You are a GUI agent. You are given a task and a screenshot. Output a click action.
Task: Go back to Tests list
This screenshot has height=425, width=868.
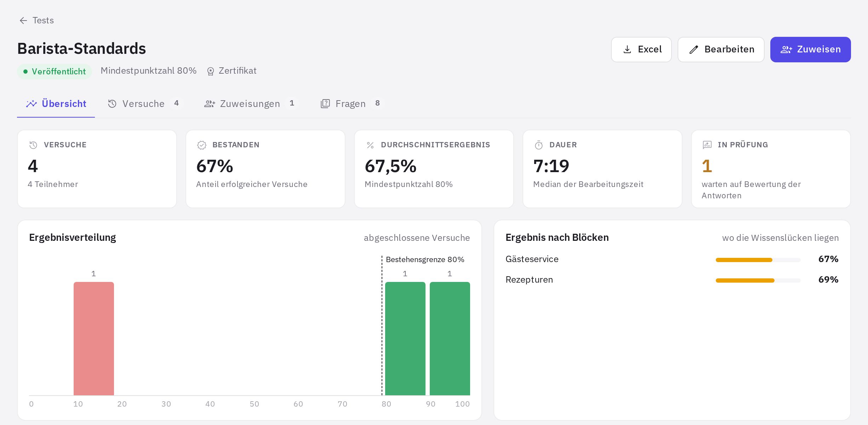click(36, 21)
